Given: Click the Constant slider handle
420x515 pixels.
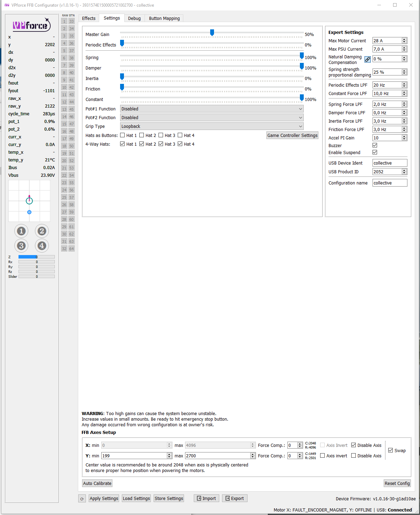Looking at the screenshot, I should click(x=302, y=97).
